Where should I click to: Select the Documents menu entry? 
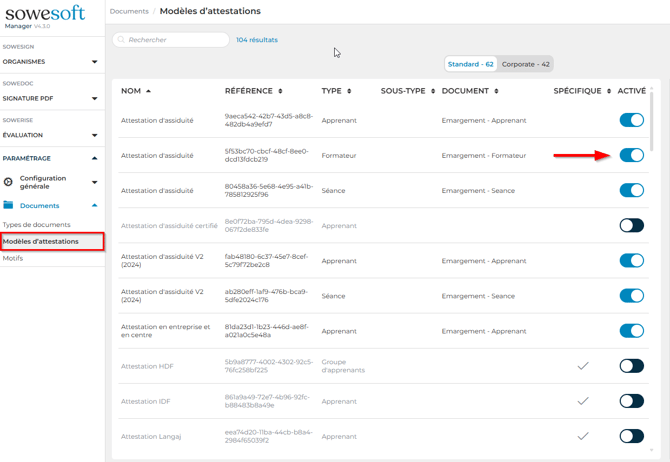(x=39, y=206)
